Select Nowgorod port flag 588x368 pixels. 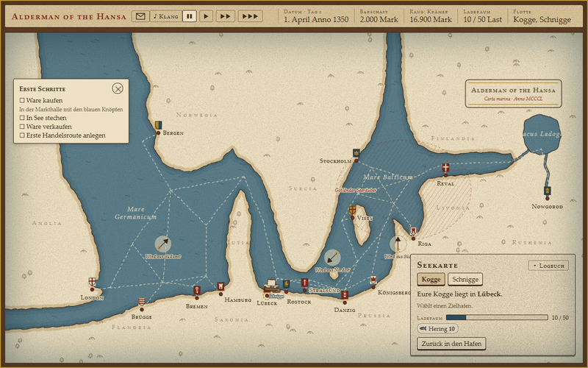(547, 191)
